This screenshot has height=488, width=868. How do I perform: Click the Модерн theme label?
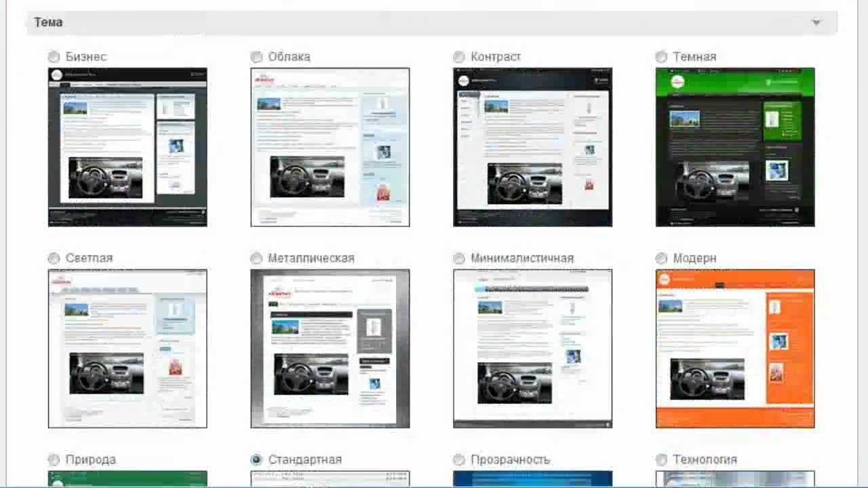pyautogui.click(x=694, y=258)
